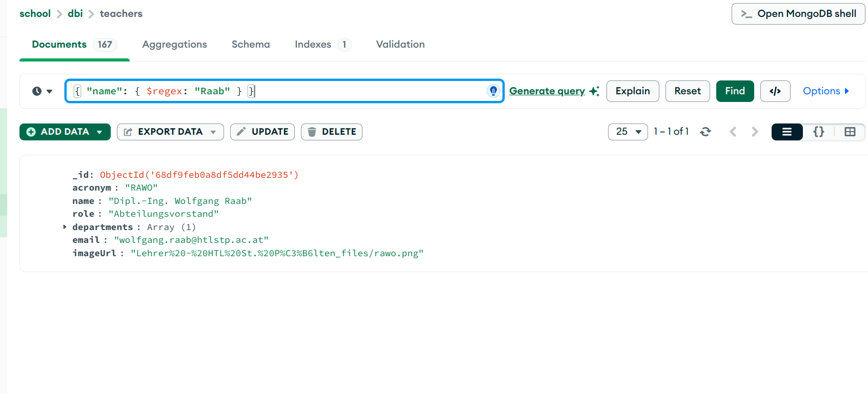Expand the departments array field

[65, 226]
